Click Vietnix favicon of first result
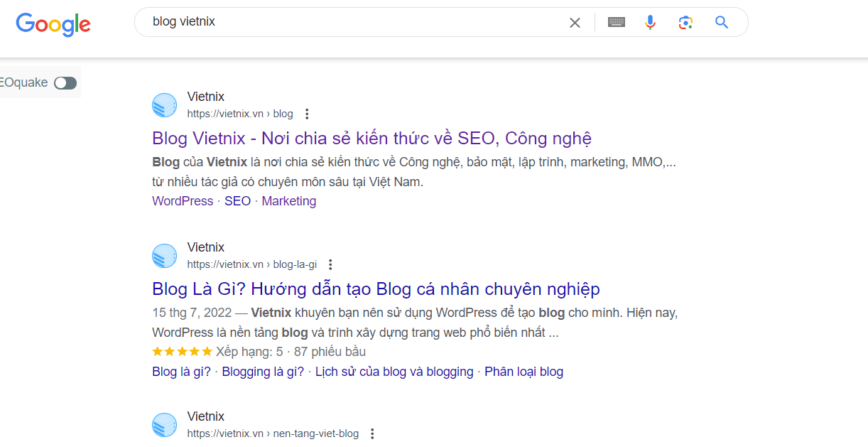This screenshot has height=447, width=868. pyautogui.click(x=164, y=105)
